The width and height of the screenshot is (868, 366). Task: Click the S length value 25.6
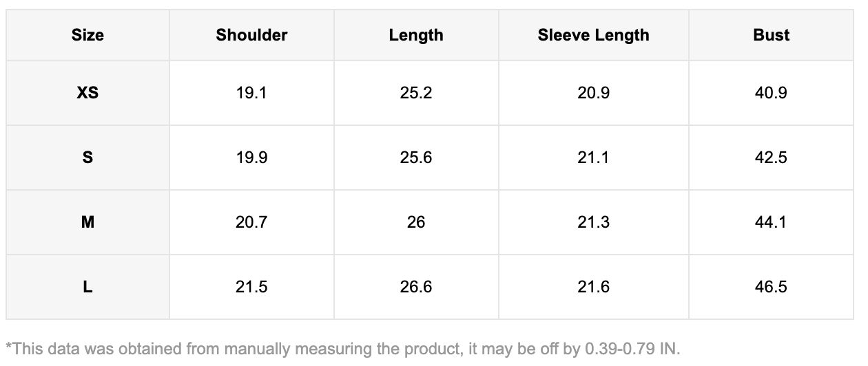416,158
